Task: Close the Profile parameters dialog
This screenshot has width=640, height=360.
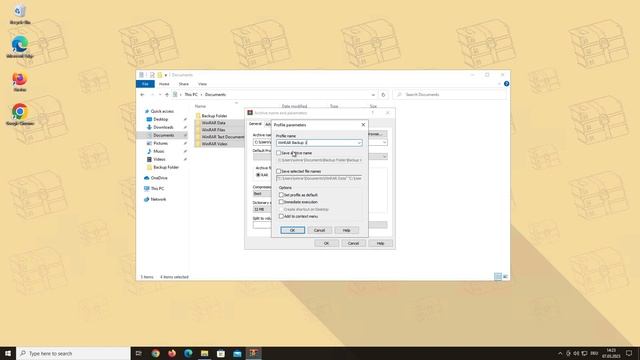Action: (x=363, y=124)
